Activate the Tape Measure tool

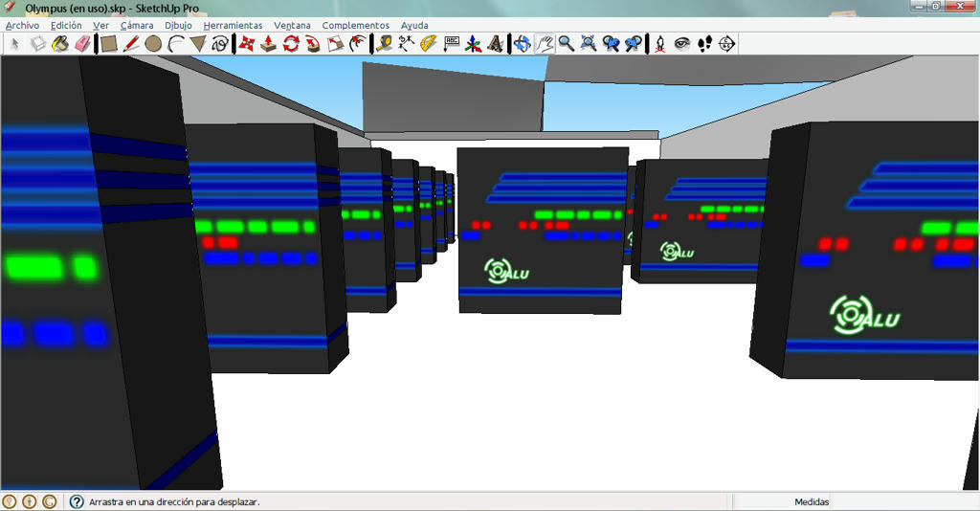(x=385, y=44)
